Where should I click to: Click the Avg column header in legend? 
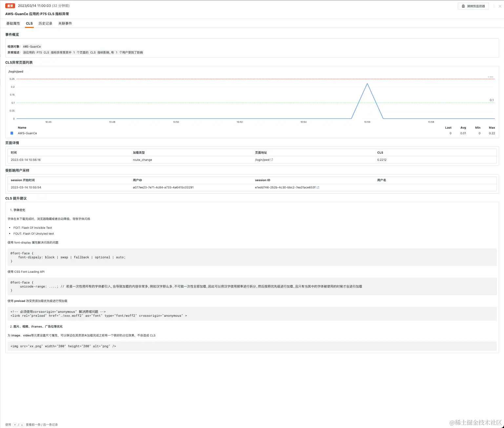point(463,128)
